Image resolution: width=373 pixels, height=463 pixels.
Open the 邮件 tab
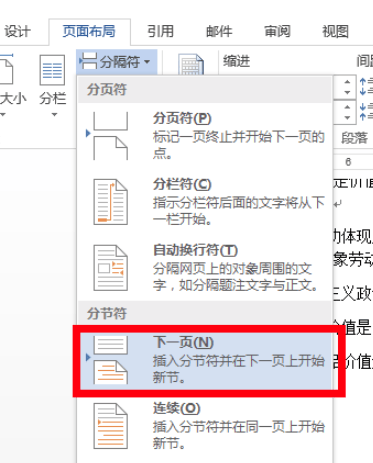219,31
